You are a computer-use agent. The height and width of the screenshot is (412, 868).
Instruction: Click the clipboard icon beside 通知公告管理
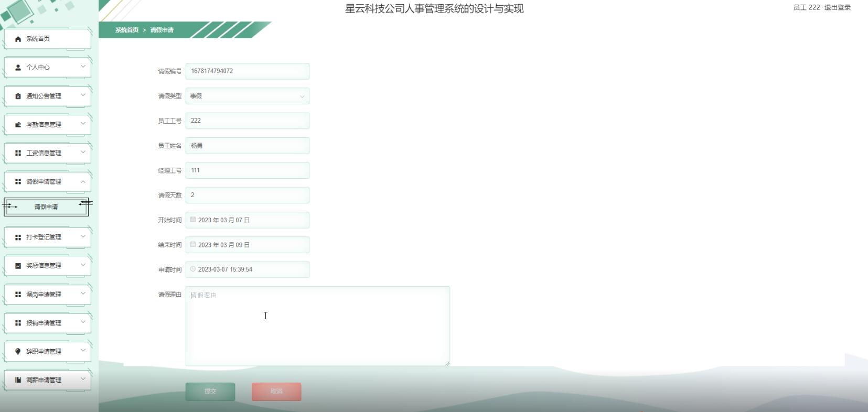[18, 96]
